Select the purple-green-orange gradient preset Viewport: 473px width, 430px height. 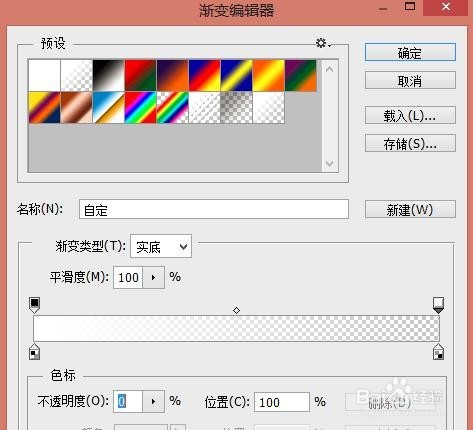[301, 75]
